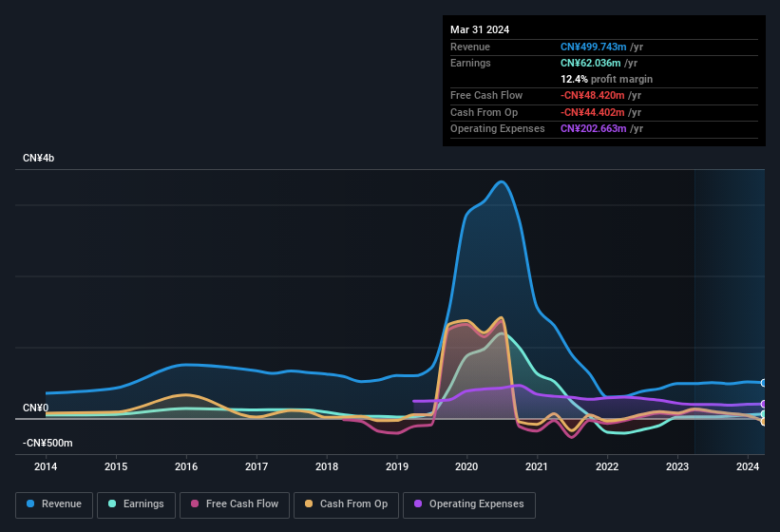Viewport: 780px width, 532px height.
Task: Click the 2016 x-axis label
Action: (x=186, y=466)
